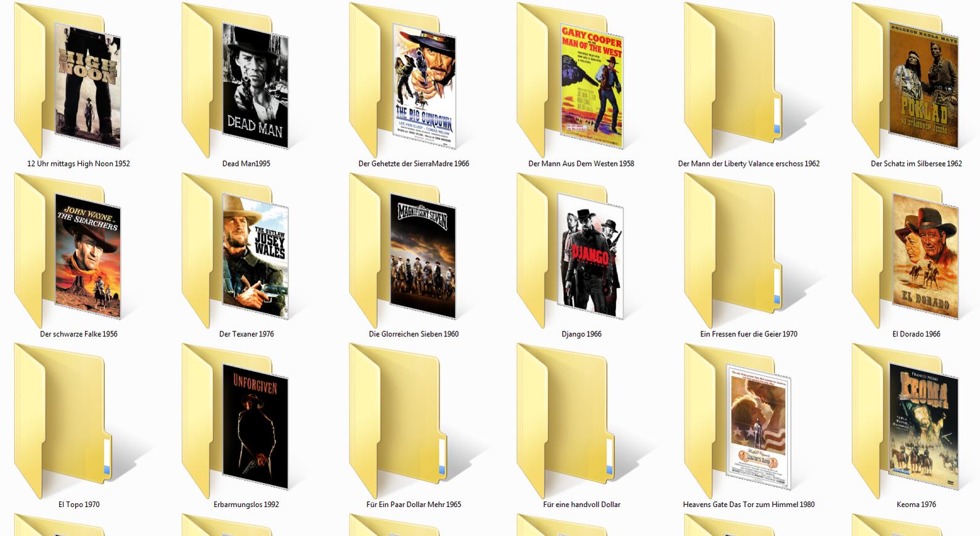Click the 'Django 1966' folder name
Image resolution: width=980 pixels, height=536 pixels.
pyautogui.click(x=581, y=335)
